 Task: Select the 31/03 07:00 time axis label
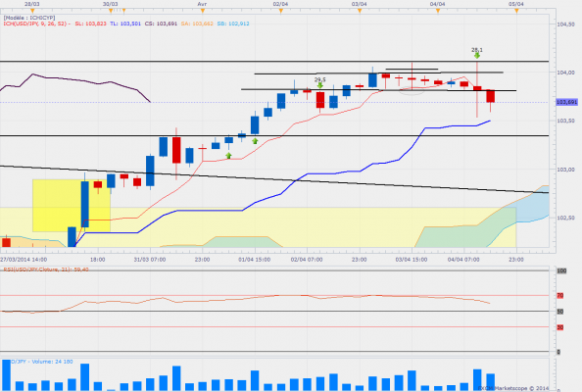click(x=150, y=259)
